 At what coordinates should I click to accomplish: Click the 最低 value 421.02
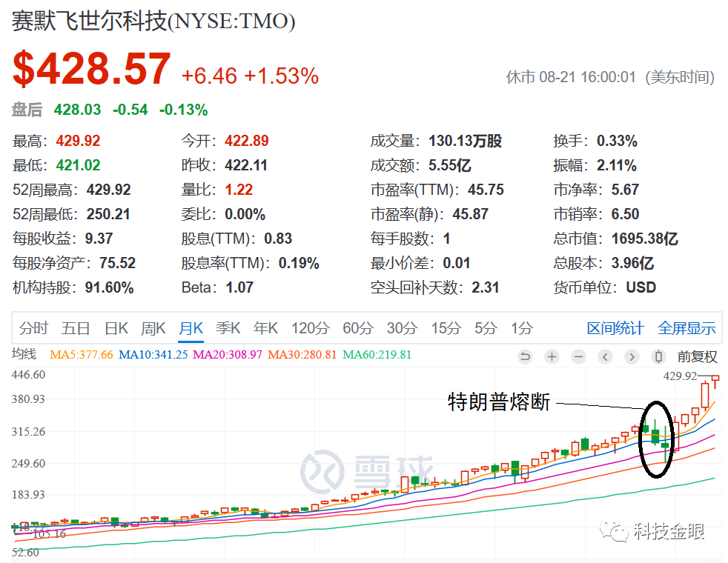[78, 165]
